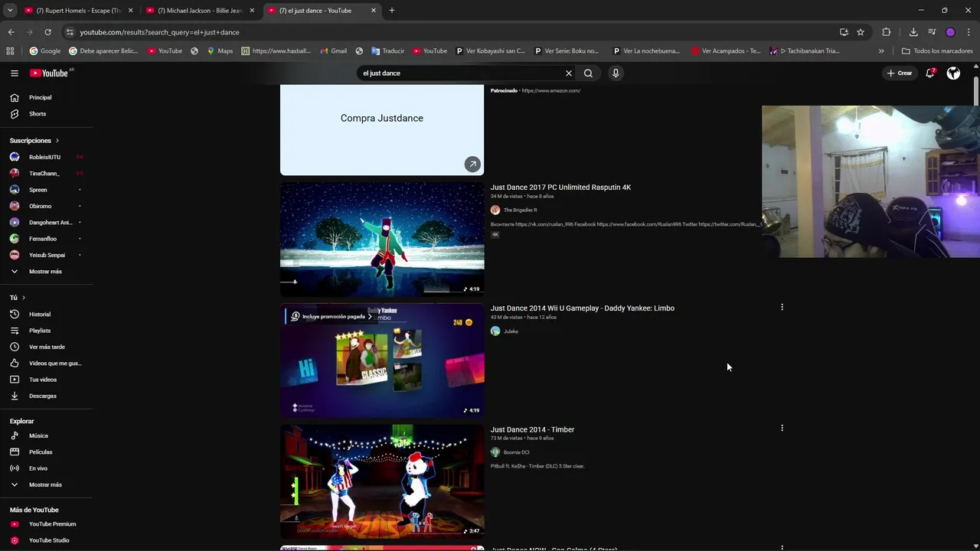This screenshot has width=980, height=551.
Task: Open the site info icon in the address bar
Action: pos(70,32)
